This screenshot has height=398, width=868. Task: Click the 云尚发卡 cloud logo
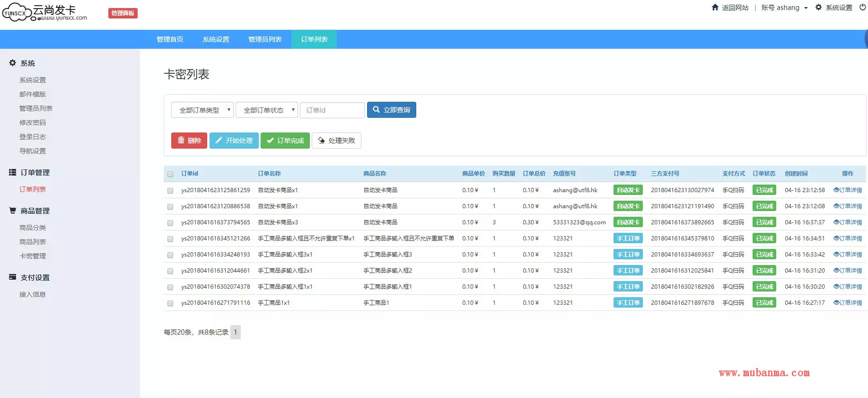[17, 12]
